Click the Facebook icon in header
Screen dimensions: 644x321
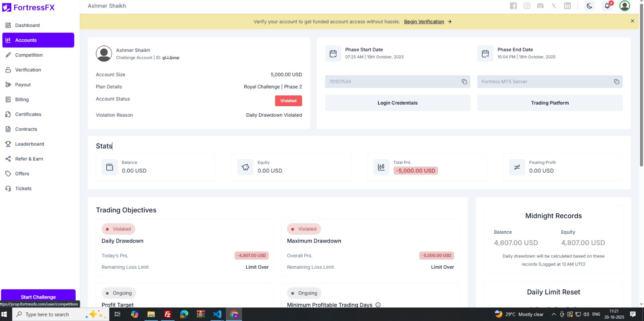tap(513, 6)
